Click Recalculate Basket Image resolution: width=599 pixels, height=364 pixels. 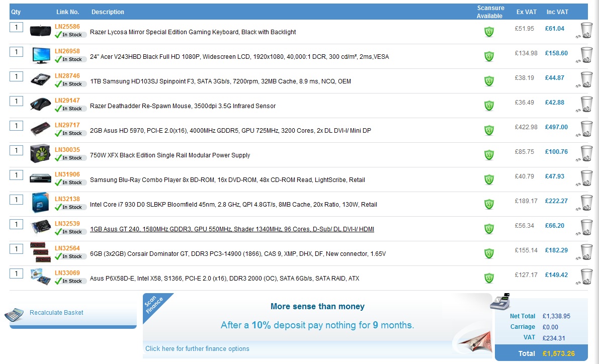(56, 313)
